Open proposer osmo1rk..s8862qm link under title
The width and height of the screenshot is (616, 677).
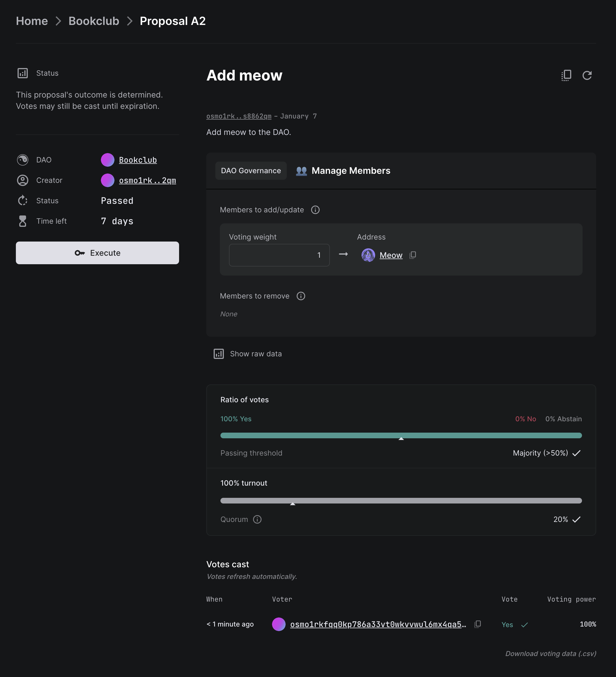[x=239, y=116]
